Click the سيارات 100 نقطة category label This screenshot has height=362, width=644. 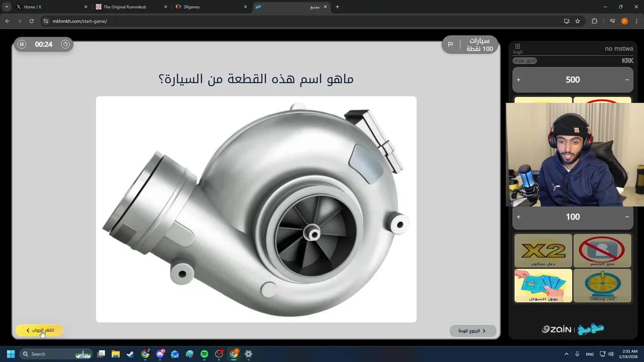tap(479, 45)
